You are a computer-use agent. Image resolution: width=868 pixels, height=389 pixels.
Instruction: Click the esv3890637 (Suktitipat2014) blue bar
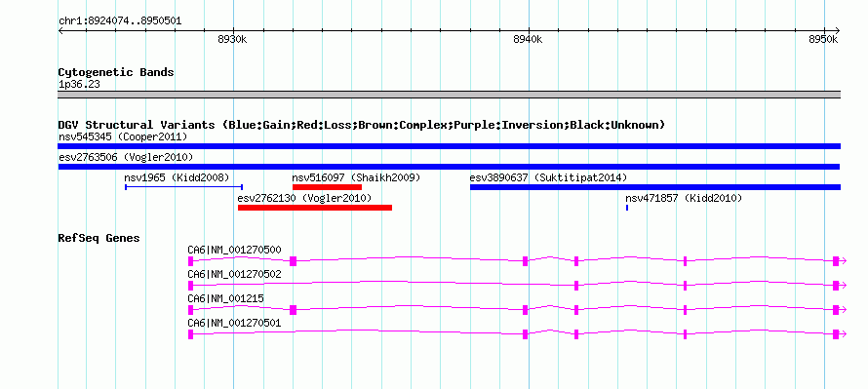pyautogui.click(x=654, y=187)
